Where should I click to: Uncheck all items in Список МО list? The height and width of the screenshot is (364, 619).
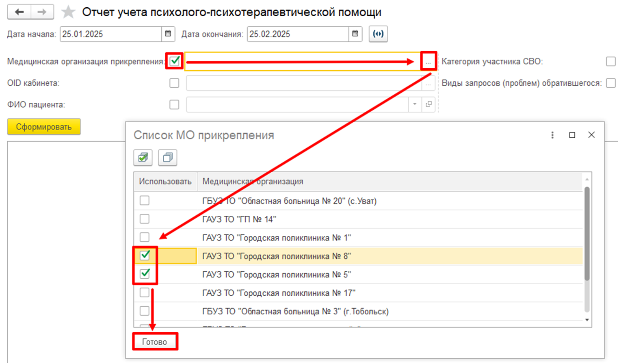168,158
